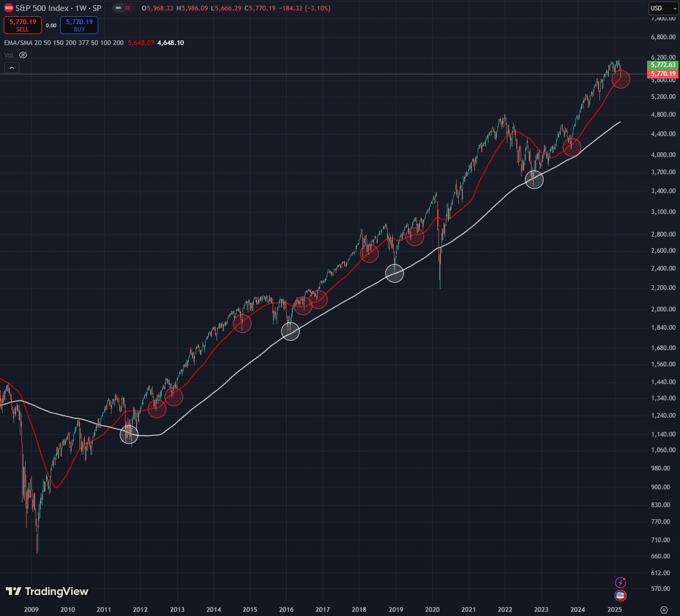
Task: Click the gray dash market status icon
Action: click(119, 8)
